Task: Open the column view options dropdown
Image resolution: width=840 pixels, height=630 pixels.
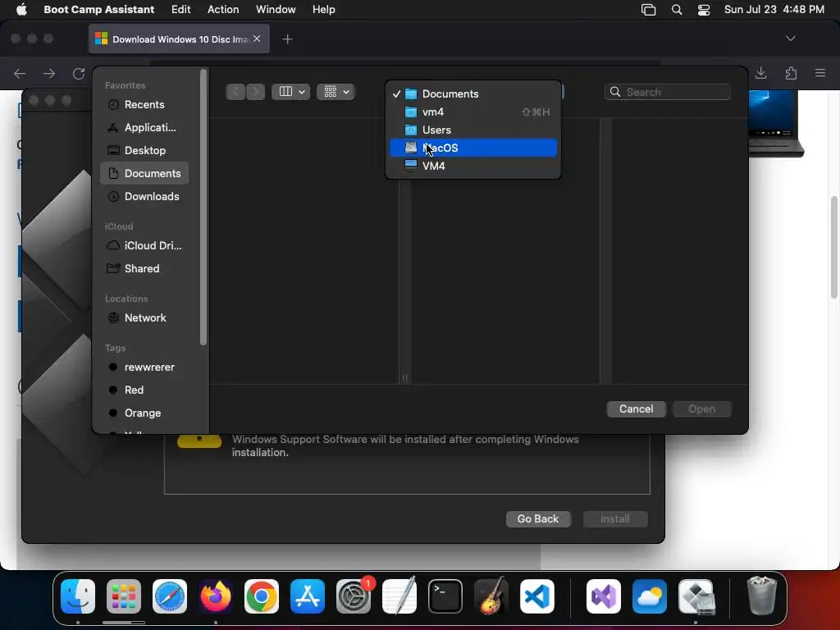Action: coord(291,92)
